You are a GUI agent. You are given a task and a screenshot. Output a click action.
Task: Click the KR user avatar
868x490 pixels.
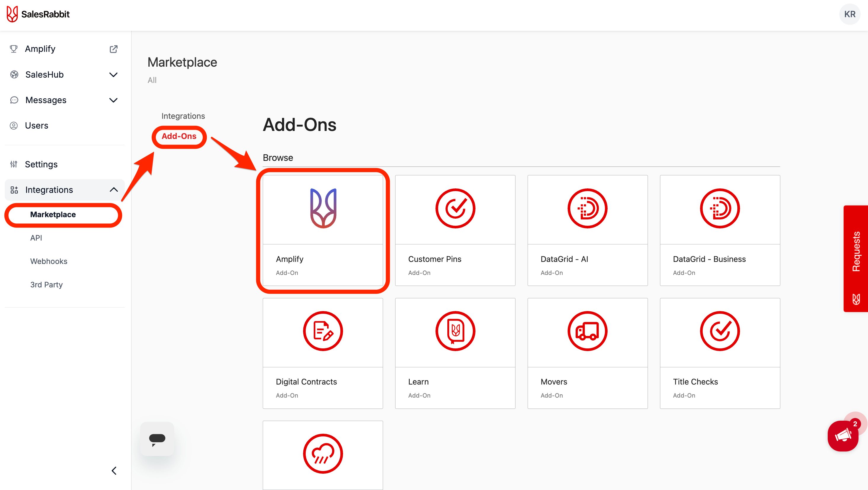[x=849, y=14]
